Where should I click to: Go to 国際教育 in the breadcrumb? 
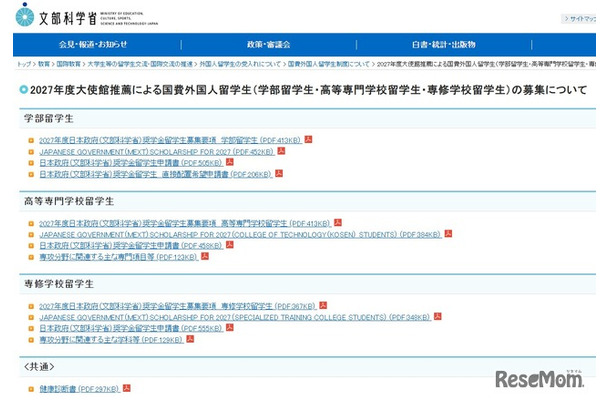coord(68,64)
